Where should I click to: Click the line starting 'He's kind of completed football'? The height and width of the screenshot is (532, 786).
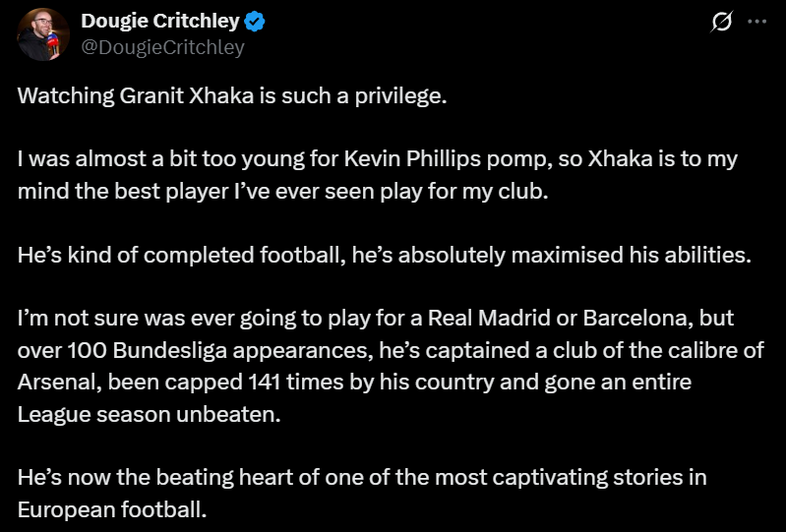pyautogui.click(x=384, y=255)
